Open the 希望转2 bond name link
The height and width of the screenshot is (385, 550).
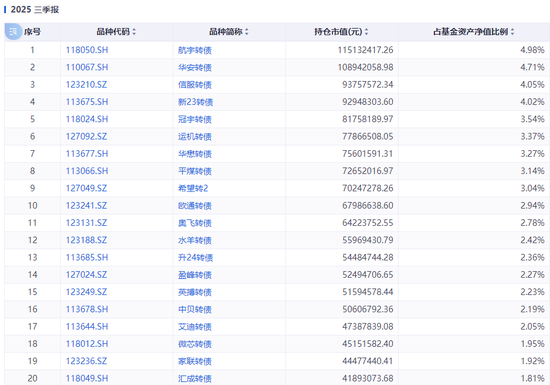(193, 188)
